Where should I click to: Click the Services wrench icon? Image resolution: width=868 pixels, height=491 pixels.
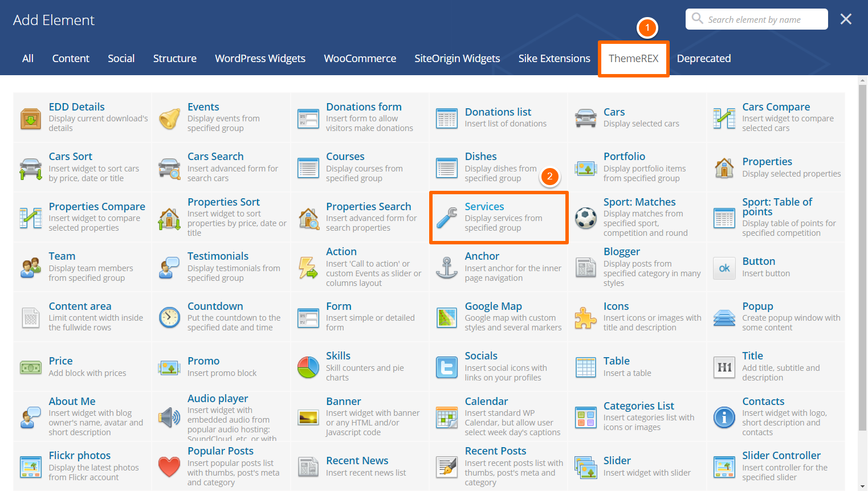click(x=447, y=218)
